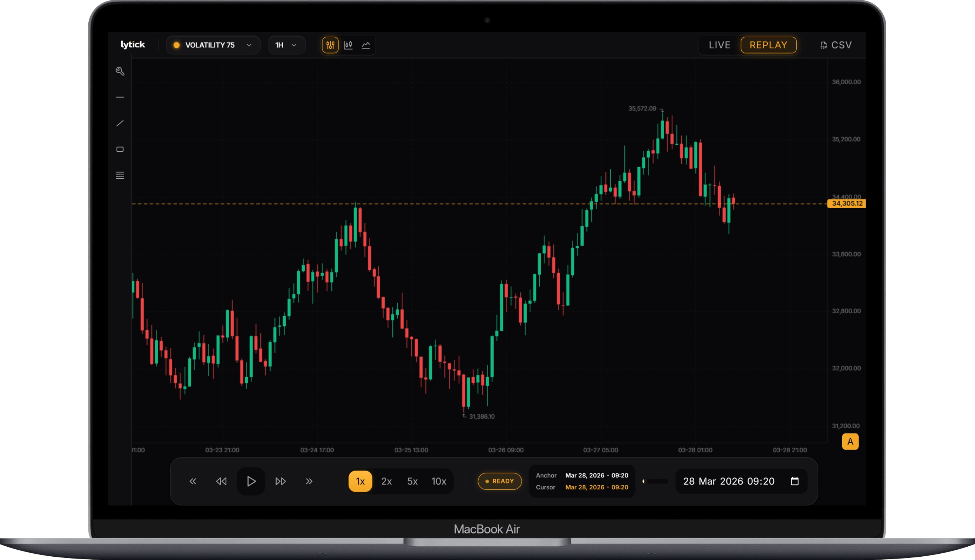Click the 28 Mar 2026 datetime field
The height and width of the screenshot is (560, 975).
coord(728,481)
